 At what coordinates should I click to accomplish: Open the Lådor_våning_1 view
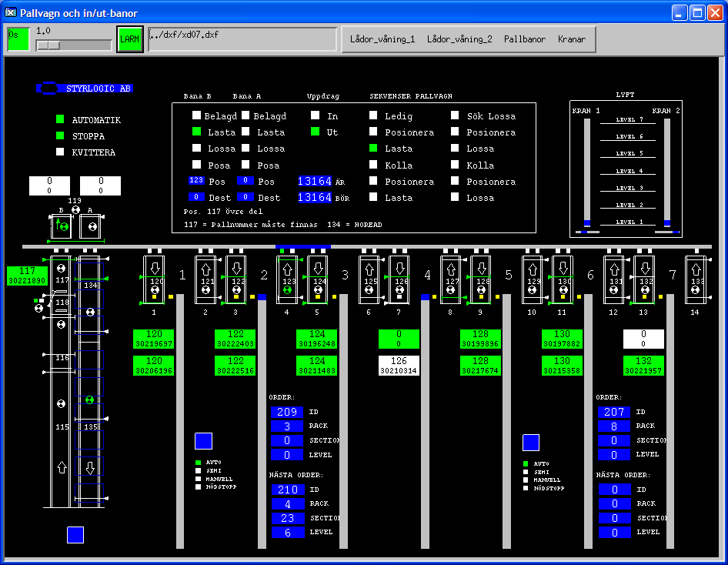pos(382,39)
